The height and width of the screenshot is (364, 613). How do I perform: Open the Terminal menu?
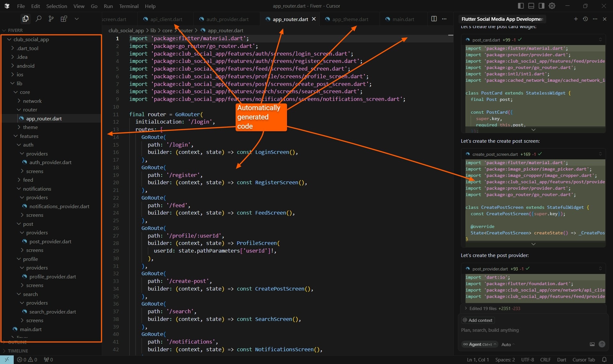coord(129,6)
